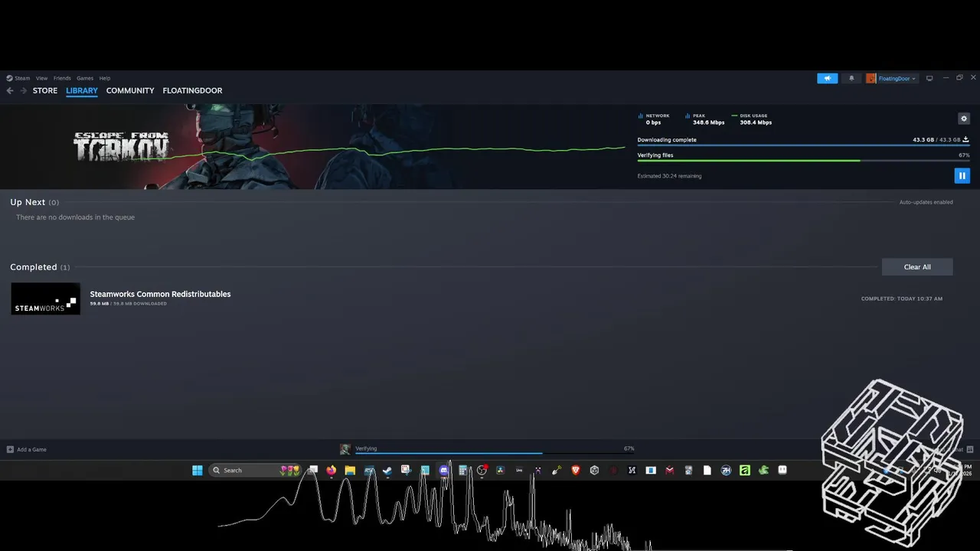Click the Disk Usage green legend line

(x=734, y=116)
